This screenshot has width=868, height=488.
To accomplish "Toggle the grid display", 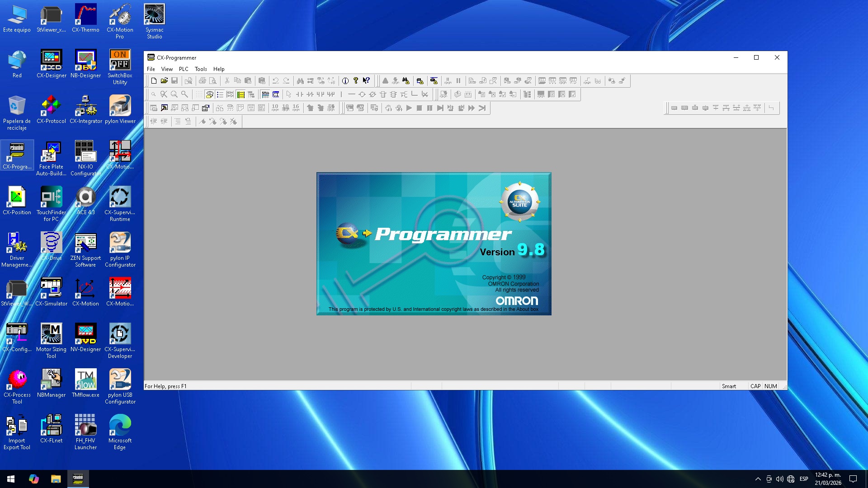I will 198,94.
